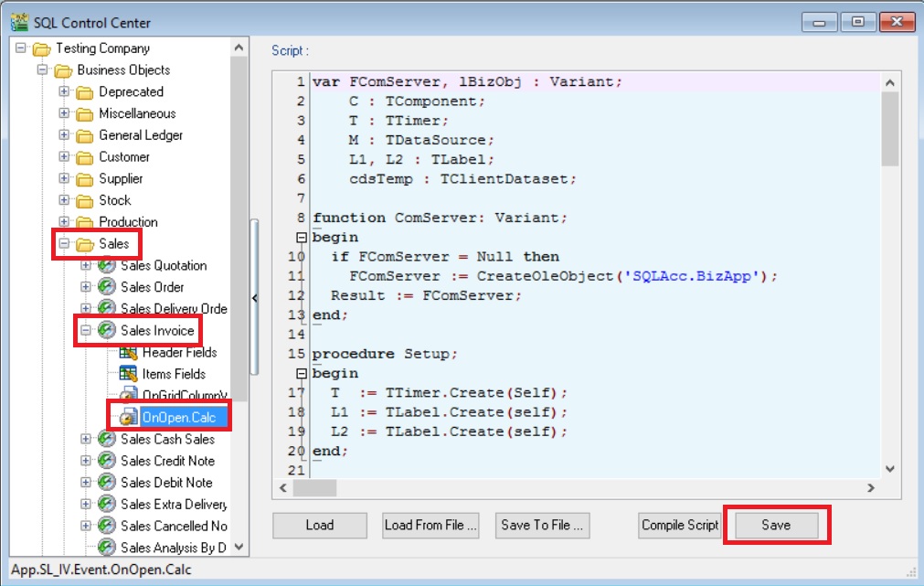Click the Load From File button

click(430, 525)
